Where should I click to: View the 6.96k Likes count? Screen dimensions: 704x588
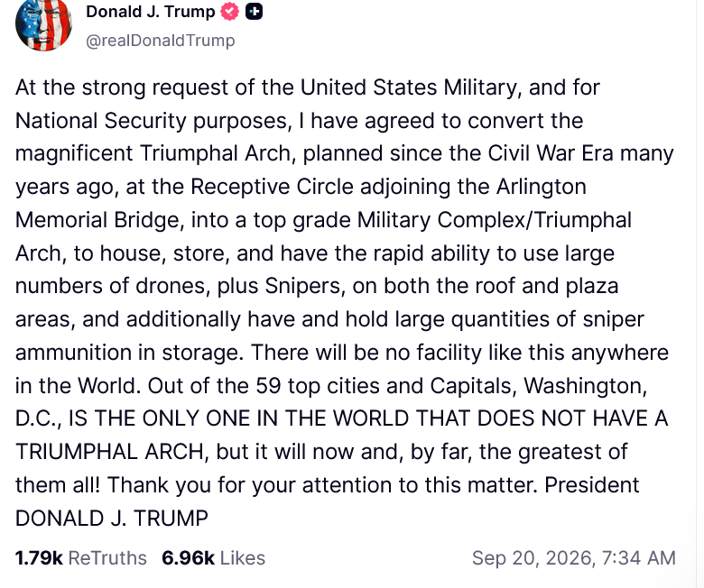pyautogui.click(x=188, y=558)
